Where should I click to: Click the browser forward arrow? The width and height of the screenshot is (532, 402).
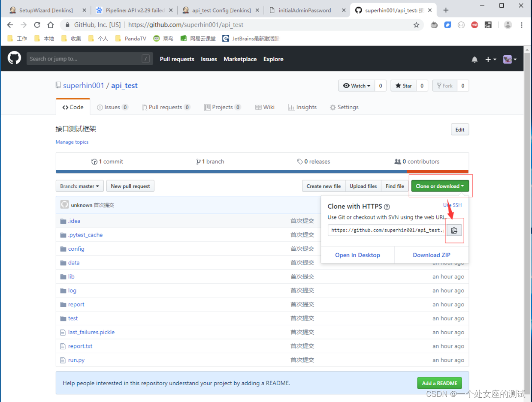point(24,25)
